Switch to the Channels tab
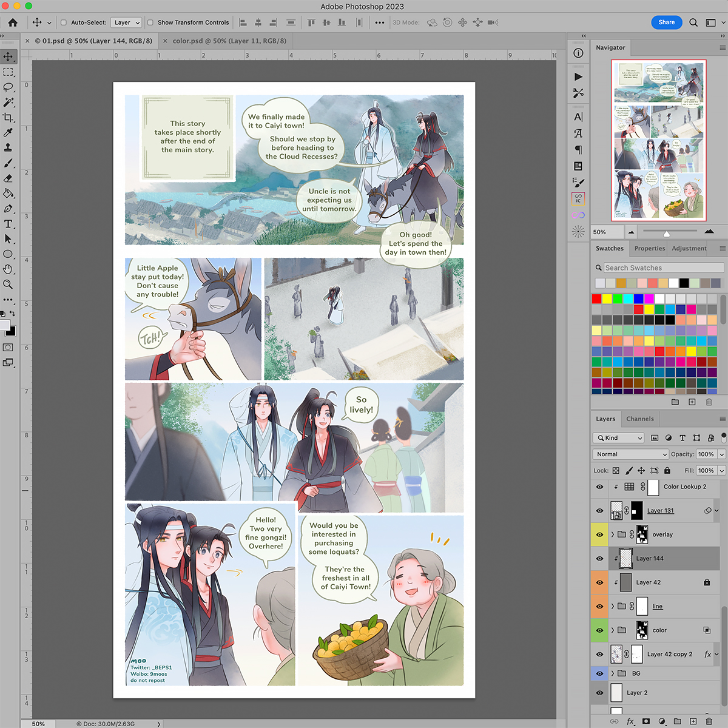 pyautogui.click(x=640, y=419)
